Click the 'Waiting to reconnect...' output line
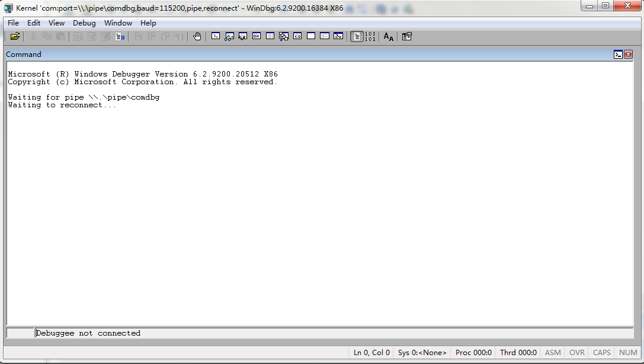644x364 pixels. pyautogui.click(x=62, y=105)
